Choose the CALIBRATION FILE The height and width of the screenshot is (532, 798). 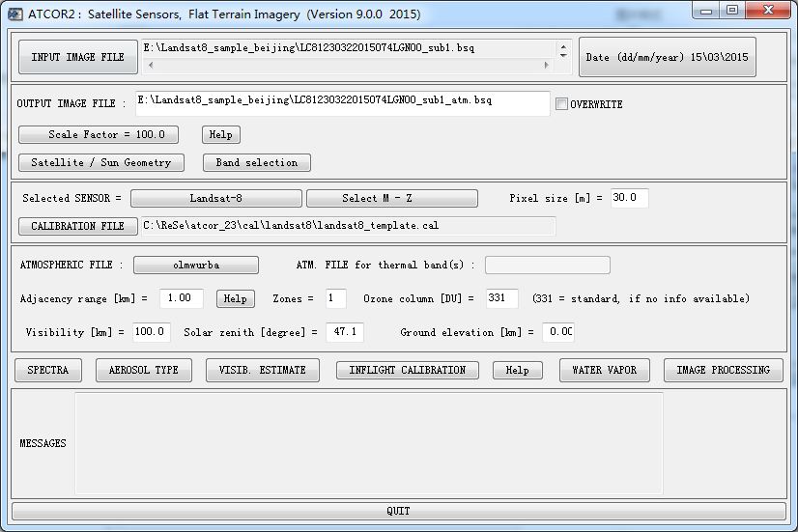(77, 226)
